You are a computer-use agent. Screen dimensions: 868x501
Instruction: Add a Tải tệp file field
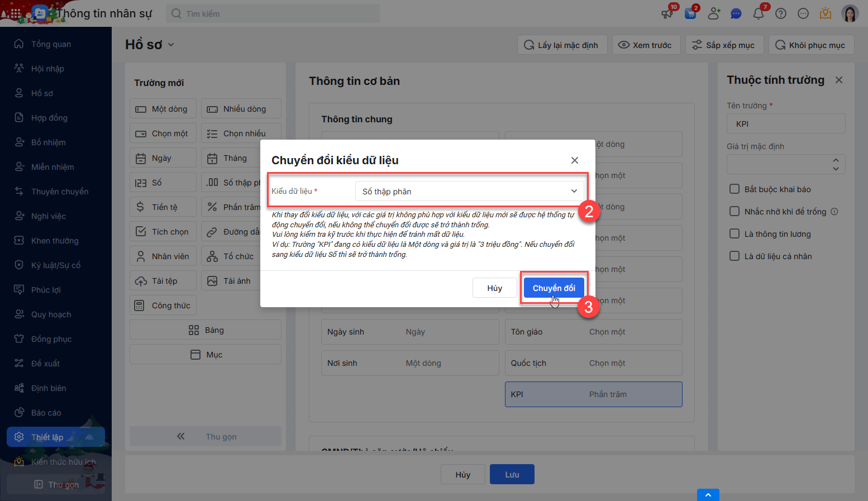click(163, 281)
